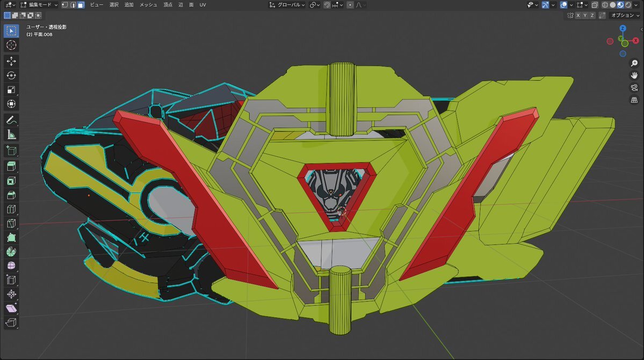Select the Measure ruler tool

point(11,134)
